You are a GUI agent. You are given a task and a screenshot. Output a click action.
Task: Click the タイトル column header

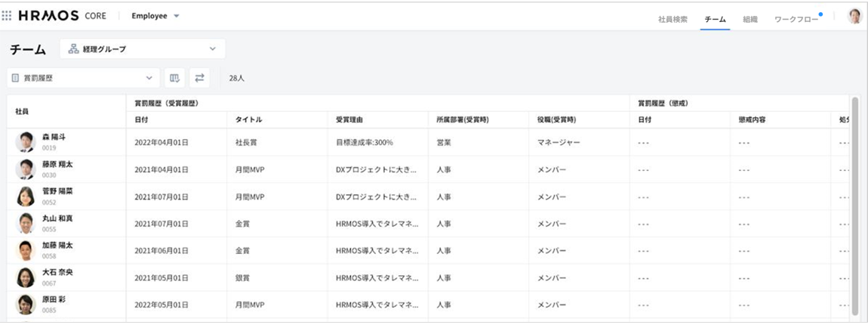click(248, 120)
